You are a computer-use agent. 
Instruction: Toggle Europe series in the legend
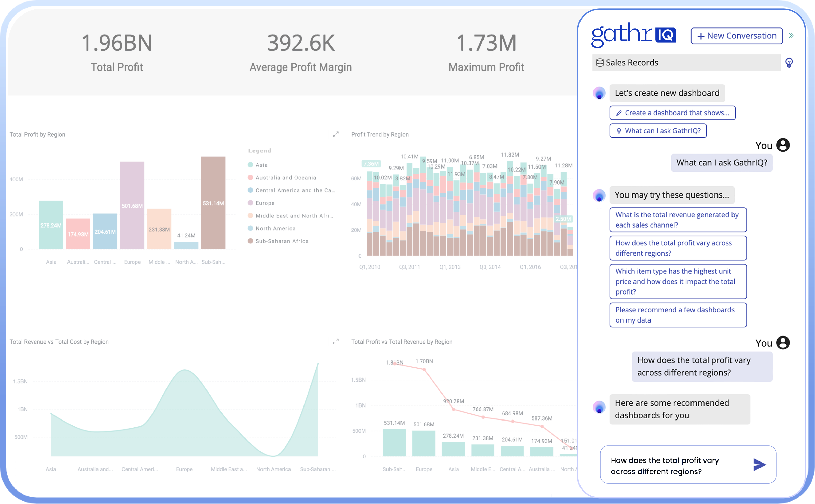pos(265,203)
